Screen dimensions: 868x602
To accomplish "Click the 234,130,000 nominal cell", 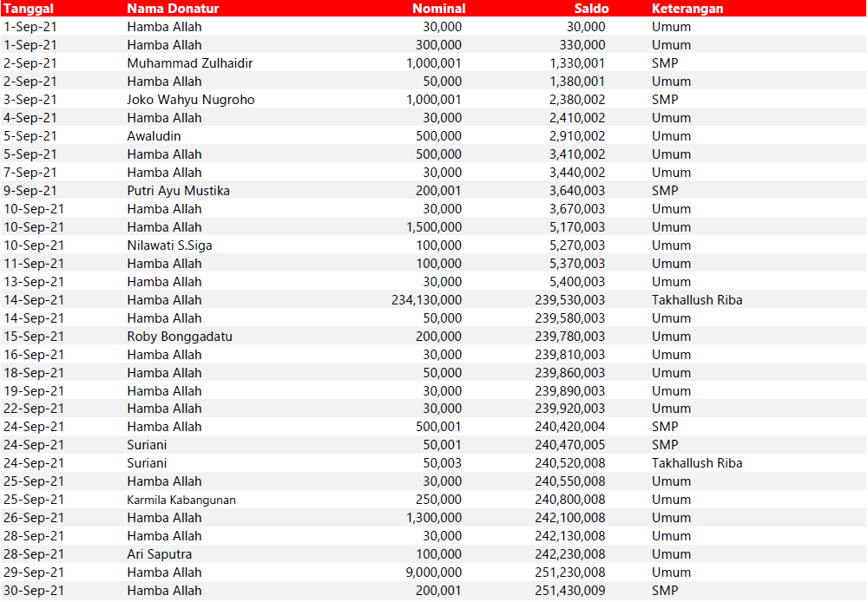I will point(426,300).
